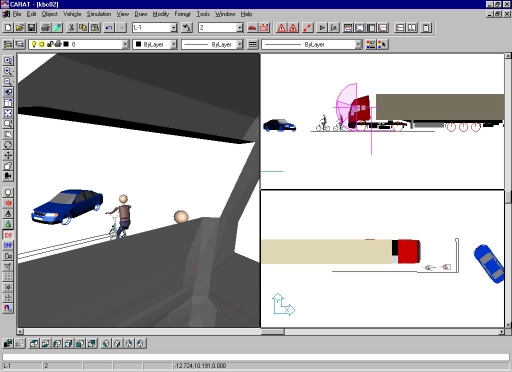Click the first red warning triangle icon
Screen dimensions: 512x372
281,28
